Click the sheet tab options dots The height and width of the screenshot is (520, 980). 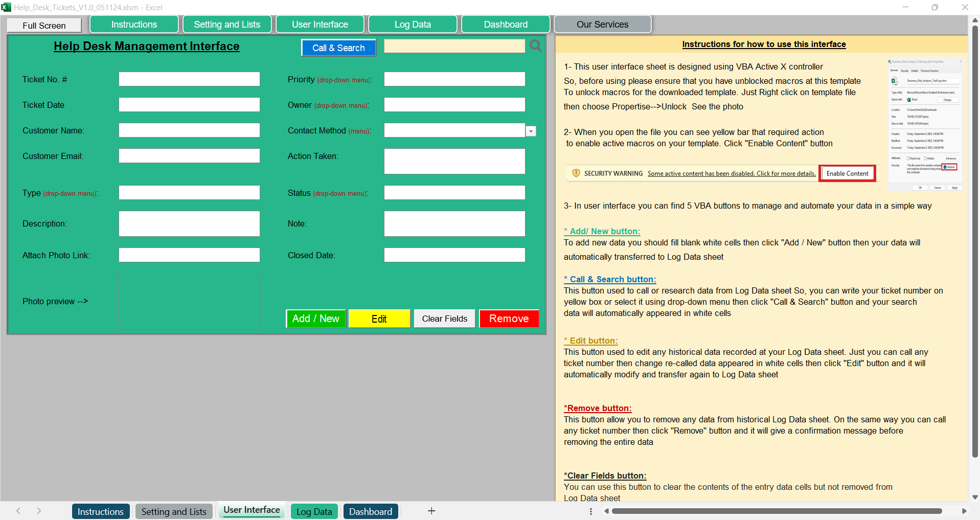point(591,511)
